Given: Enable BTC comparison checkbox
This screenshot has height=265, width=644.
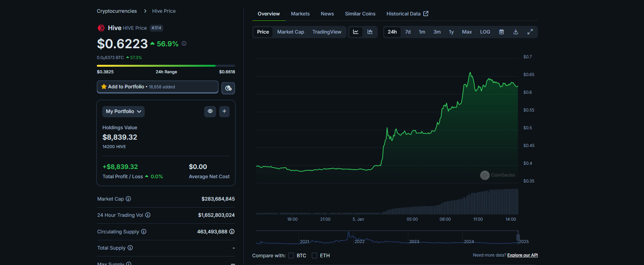Looking at the screenshot, I should click(291, 255).
